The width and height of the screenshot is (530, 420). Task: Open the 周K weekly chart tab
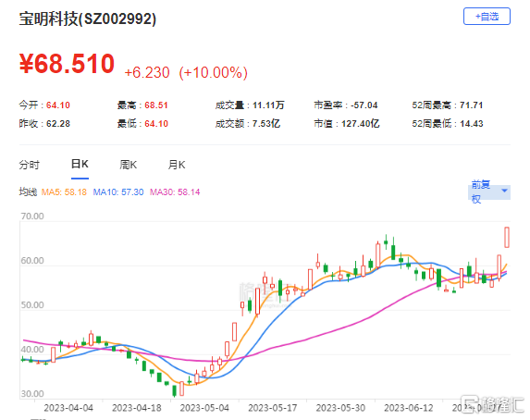click(128, 165)
